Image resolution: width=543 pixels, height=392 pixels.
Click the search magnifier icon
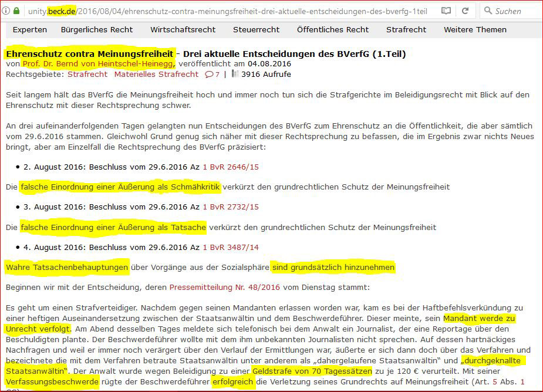pyautogui.click(x=488, y=11)
